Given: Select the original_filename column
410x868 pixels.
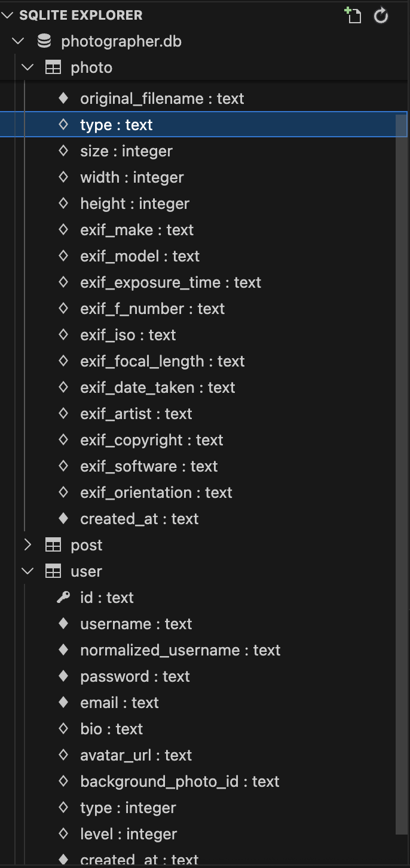Looking at the screenshot, I should coord(162,99).
